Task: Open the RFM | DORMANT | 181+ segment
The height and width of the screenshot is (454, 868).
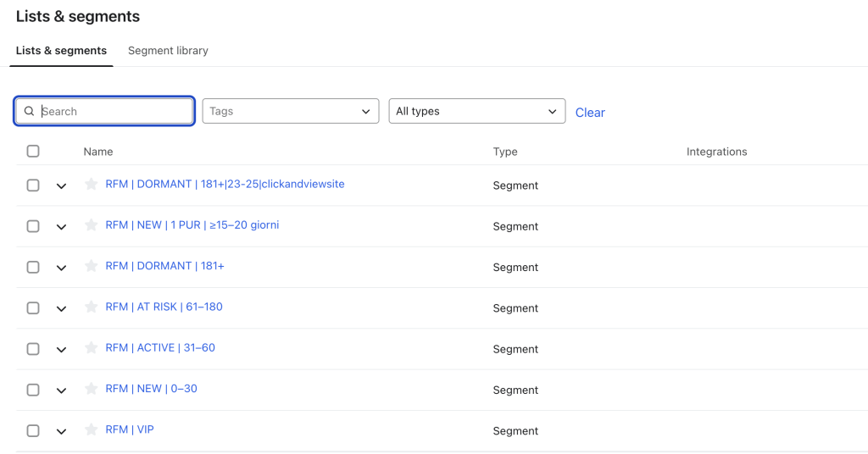Action: click(165, 266)
